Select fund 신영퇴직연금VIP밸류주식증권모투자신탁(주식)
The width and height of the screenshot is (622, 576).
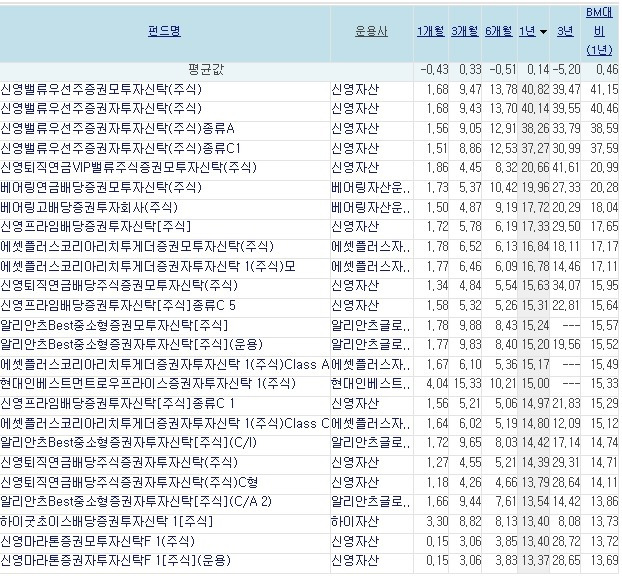[128, 168]
